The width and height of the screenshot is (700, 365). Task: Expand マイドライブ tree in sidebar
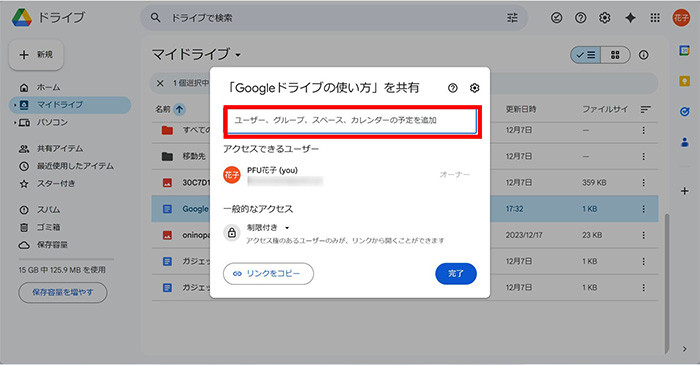coord(15,105)
